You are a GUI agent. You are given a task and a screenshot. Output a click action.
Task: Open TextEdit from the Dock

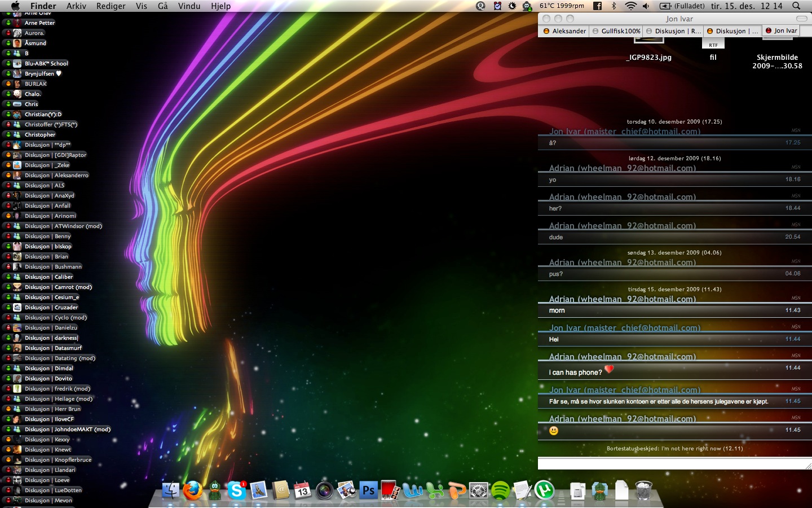(522, 490)
